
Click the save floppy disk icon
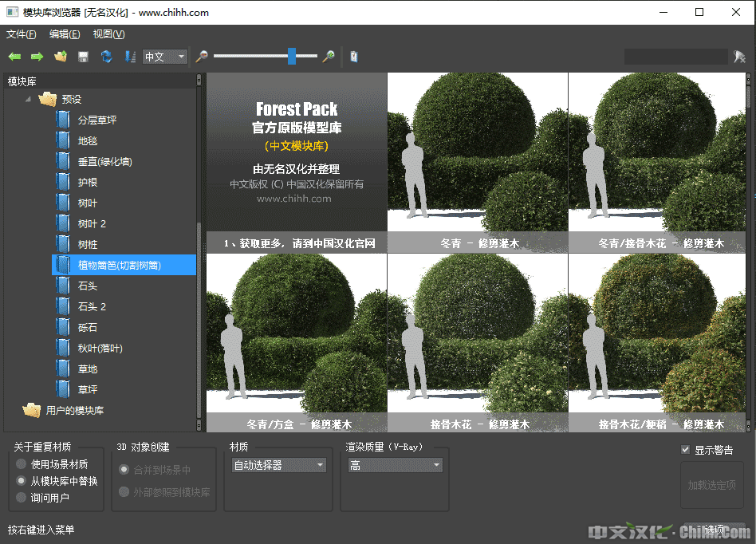tap(83, 57)
